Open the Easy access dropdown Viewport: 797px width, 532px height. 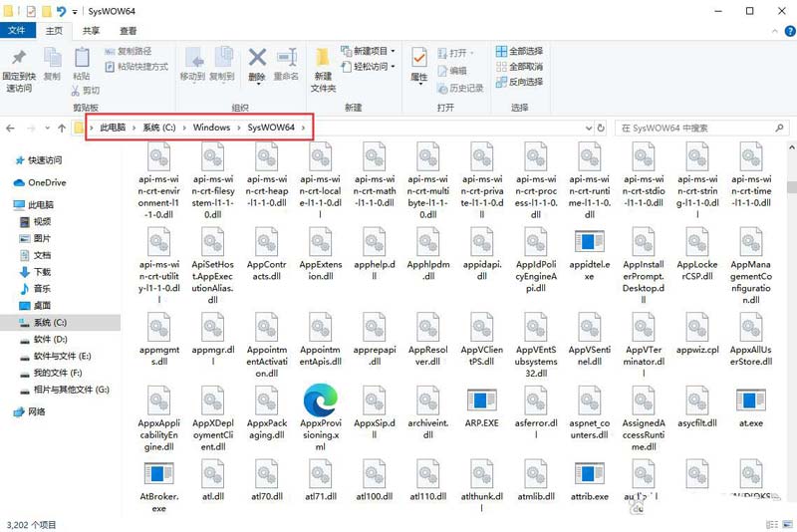[x=368, y=67]
